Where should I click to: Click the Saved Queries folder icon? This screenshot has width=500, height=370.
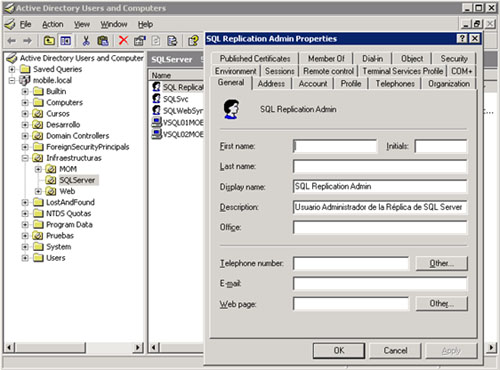(25, 69)
